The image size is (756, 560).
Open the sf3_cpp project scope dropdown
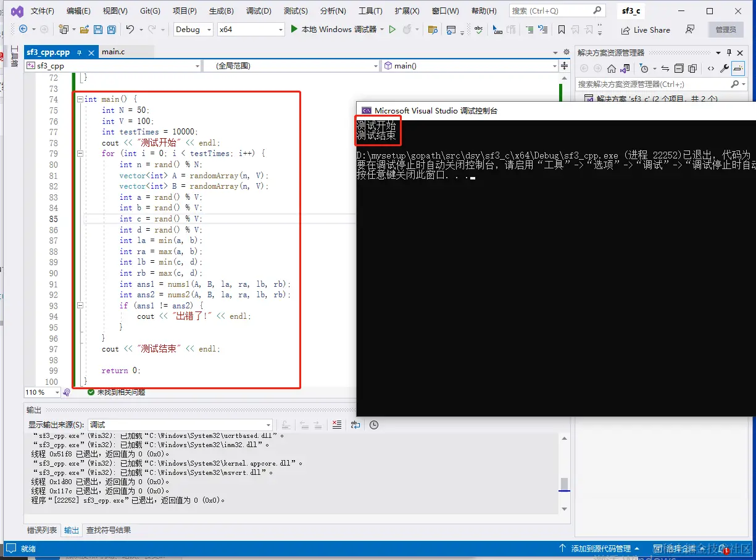113,65
